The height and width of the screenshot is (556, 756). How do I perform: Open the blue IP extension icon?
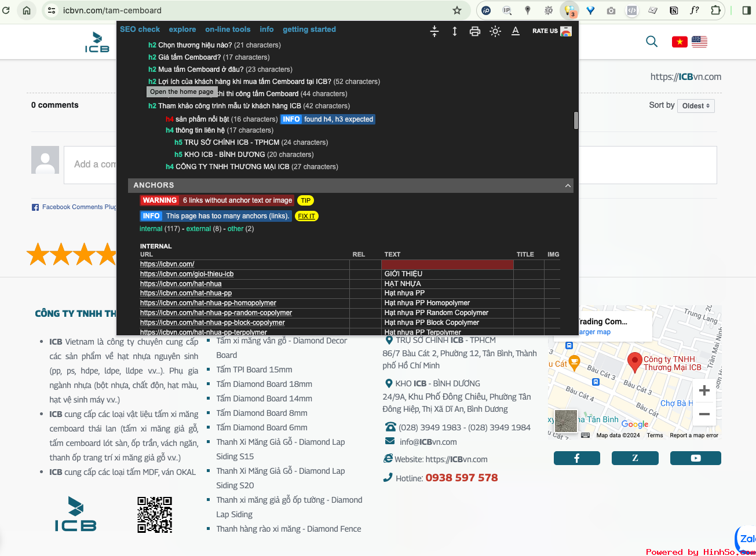tap(487, 10)
